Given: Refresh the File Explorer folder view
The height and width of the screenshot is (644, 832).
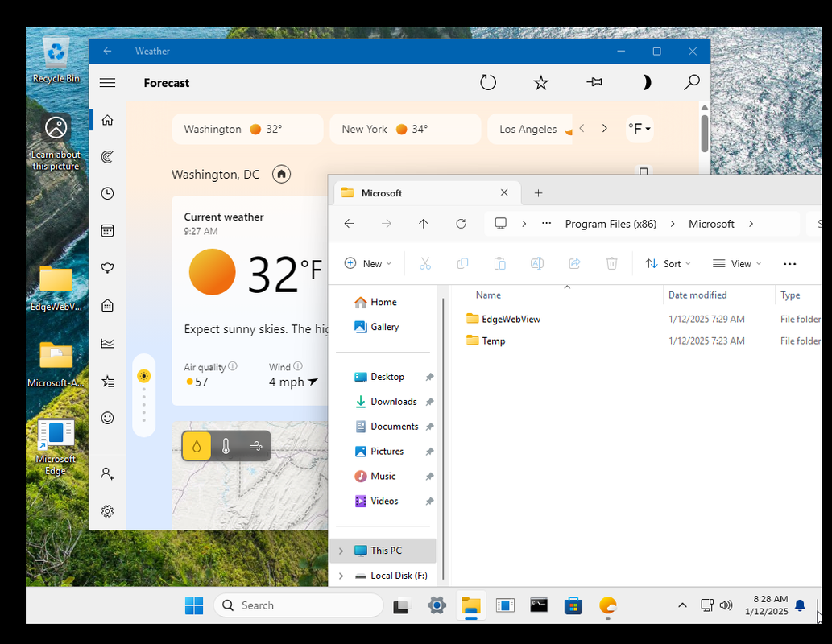Looking at the screenshot, I should coord(461,224).
